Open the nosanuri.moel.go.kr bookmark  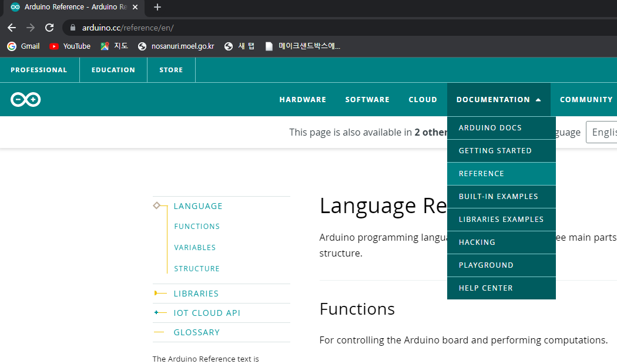tap(176, 46)
